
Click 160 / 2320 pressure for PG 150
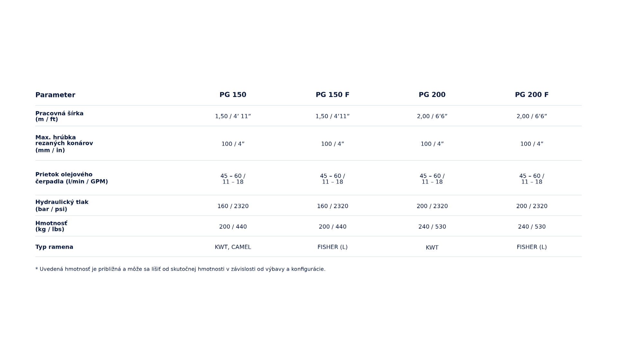tap(233, 206)
